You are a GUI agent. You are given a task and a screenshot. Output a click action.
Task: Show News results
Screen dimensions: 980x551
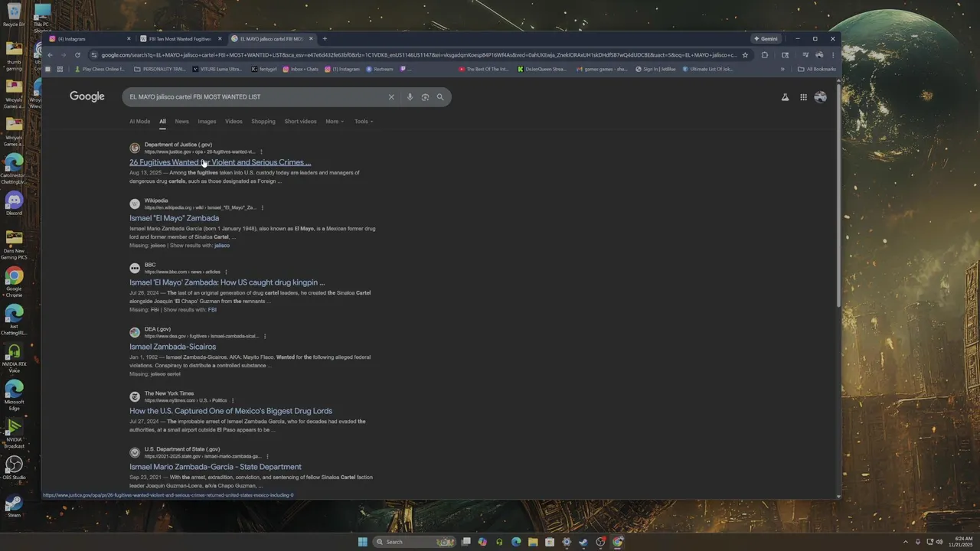[x=181, y=121]
